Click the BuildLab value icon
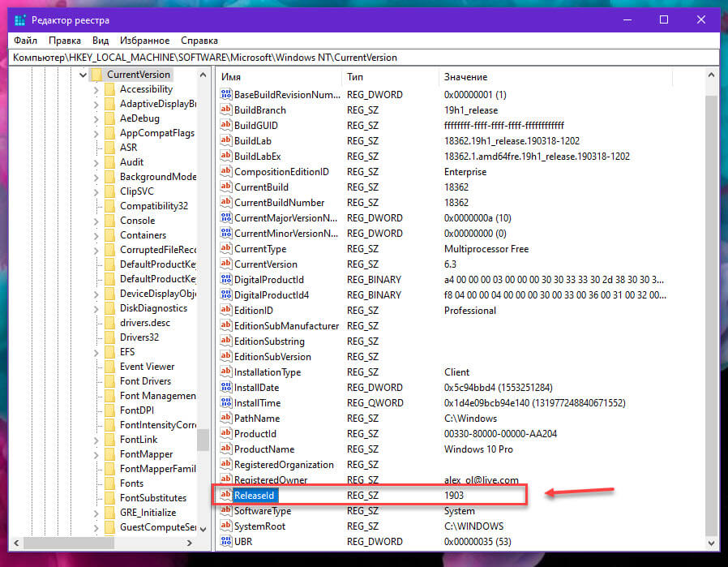Screen dimensions: 728x567 click(225, 140)
